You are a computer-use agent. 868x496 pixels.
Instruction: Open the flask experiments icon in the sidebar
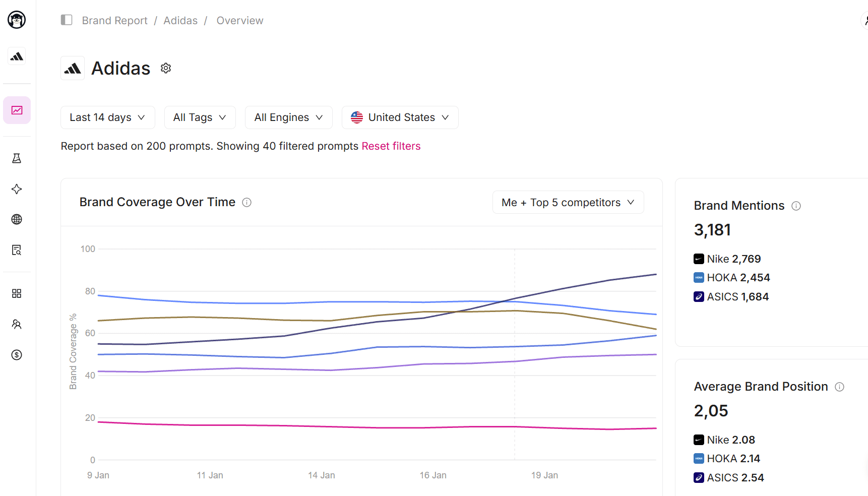tap(17, 158)
